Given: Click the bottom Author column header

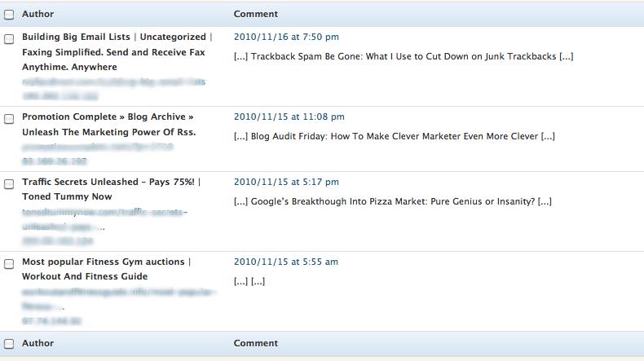Looking at the screenshot, I should click(37, 343).
